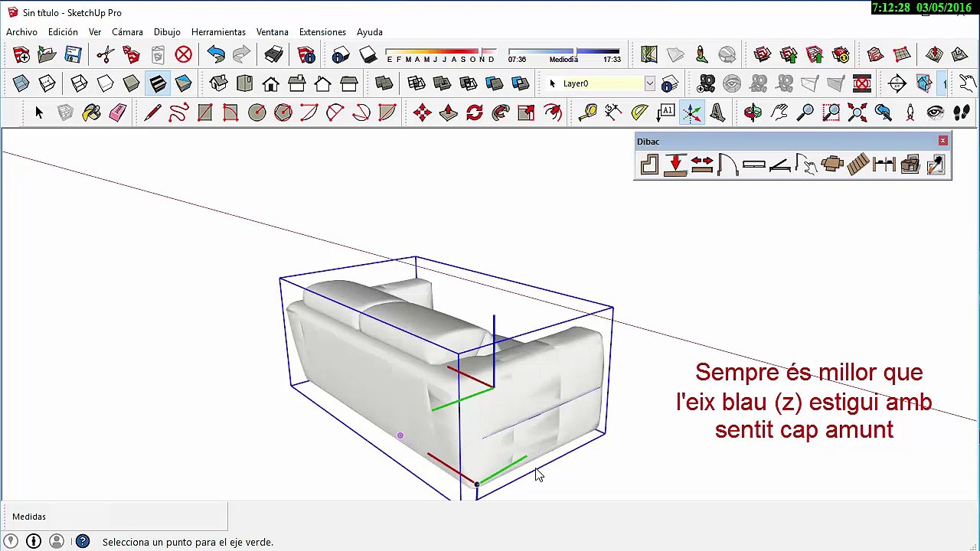Viewport: 980px width, 551px height.
Task: Switch to Hidden Line face style
Action: [105, 83]
